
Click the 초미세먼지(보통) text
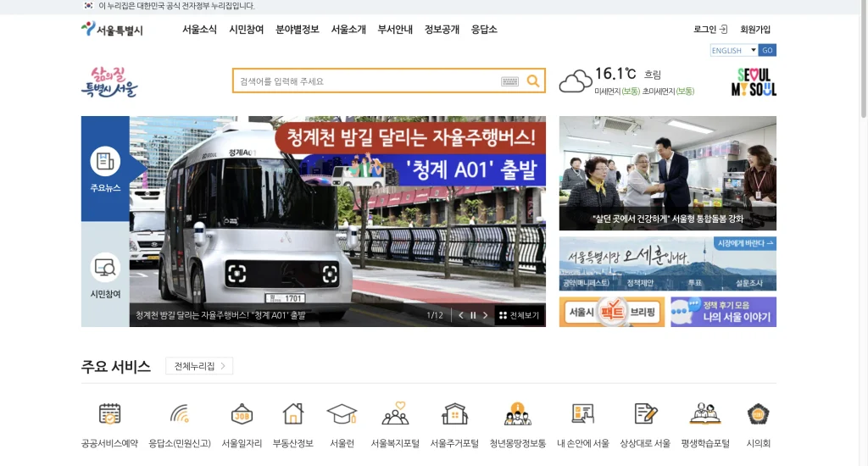point(668,92)
